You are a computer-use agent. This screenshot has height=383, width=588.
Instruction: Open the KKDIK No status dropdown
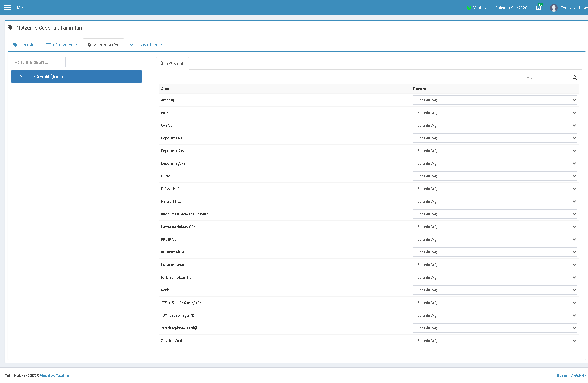pos(495,239)
